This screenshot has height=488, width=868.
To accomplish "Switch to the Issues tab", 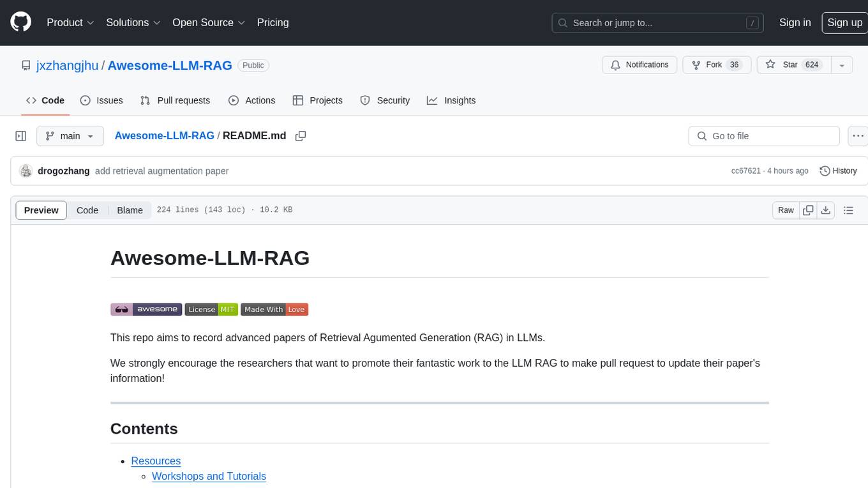I will [x=101, y=100].
